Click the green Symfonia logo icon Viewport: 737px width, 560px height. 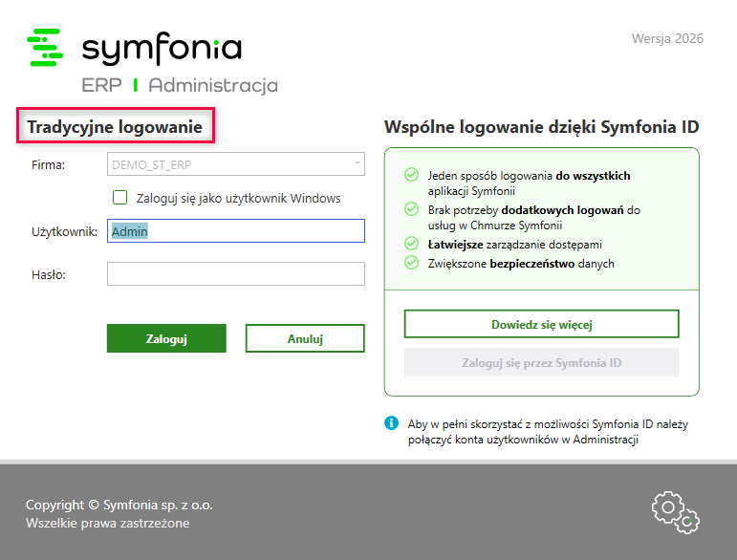coord(45,48)
